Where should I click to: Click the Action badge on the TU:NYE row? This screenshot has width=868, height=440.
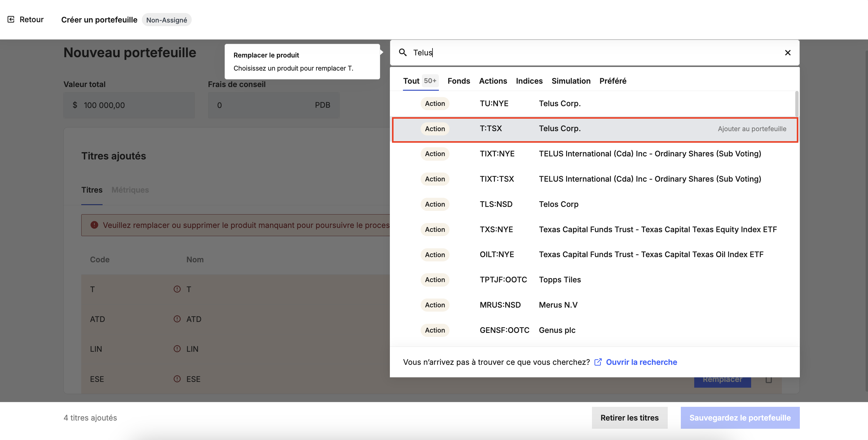pyautogui.click(x=435, y=103)
